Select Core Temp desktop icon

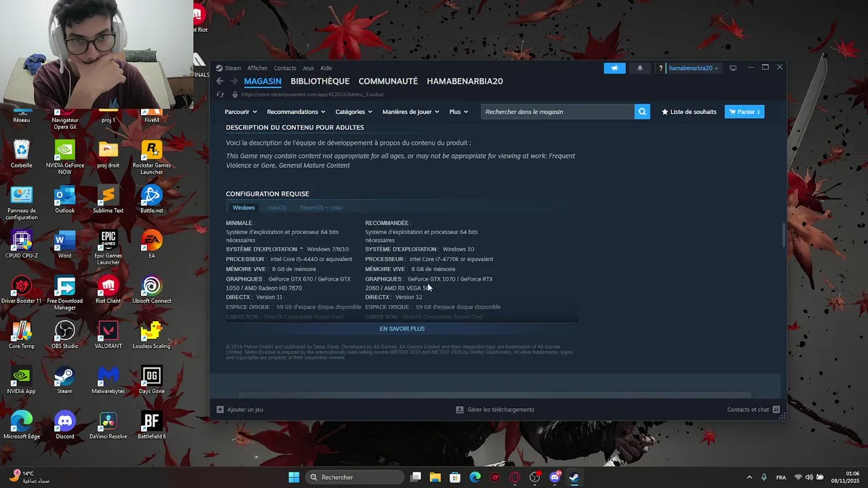point(22,335)
